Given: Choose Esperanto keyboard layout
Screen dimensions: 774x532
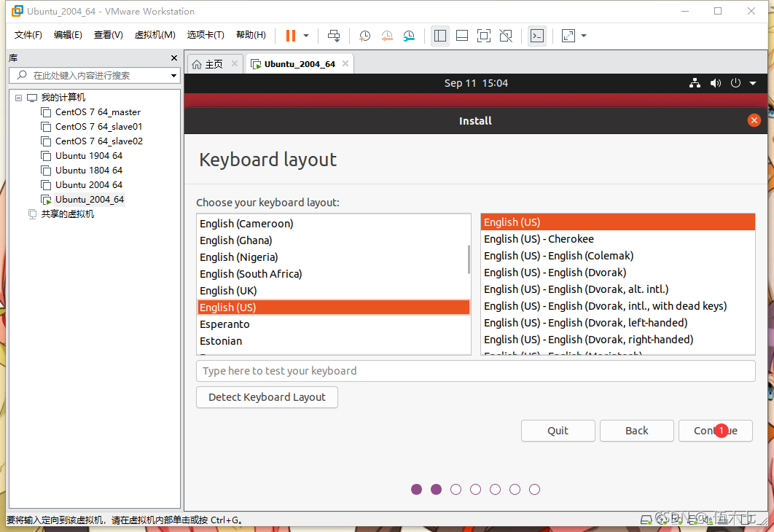Looking at the screenshot, I should [333, 324].
